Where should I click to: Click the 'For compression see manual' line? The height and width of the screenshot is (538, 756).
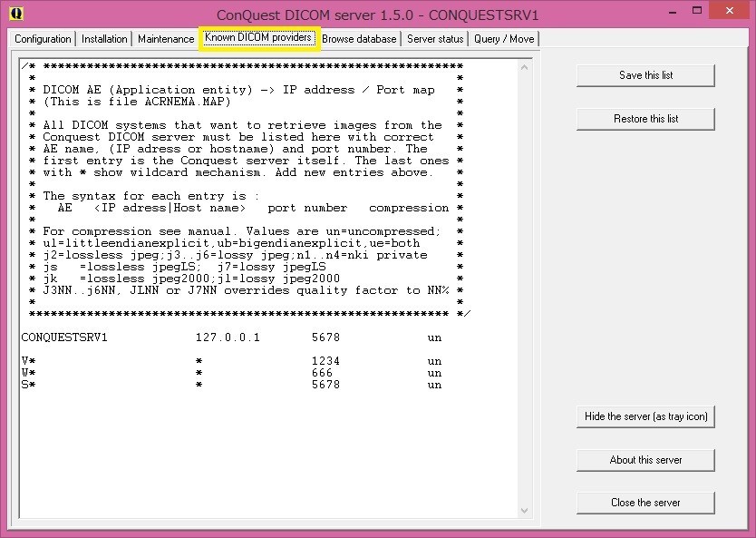click(241, 231)
